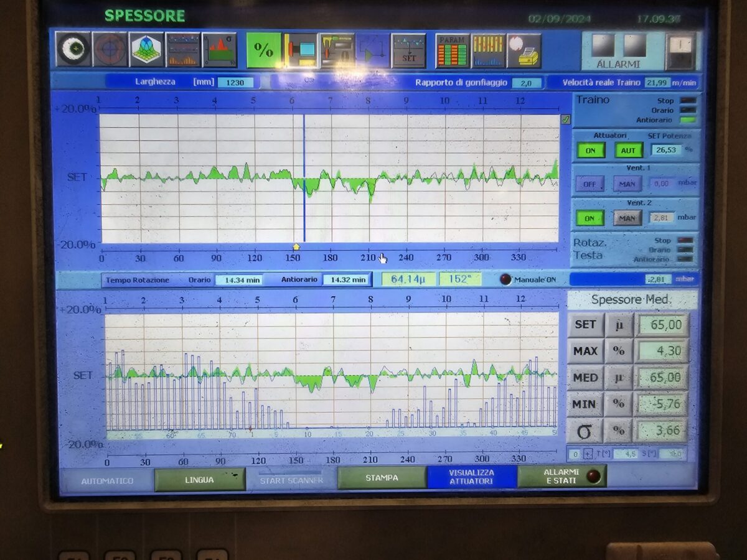This screenshot has height=560, width=747.
Task: Click the green percent display icon
Action: point(263,50)
